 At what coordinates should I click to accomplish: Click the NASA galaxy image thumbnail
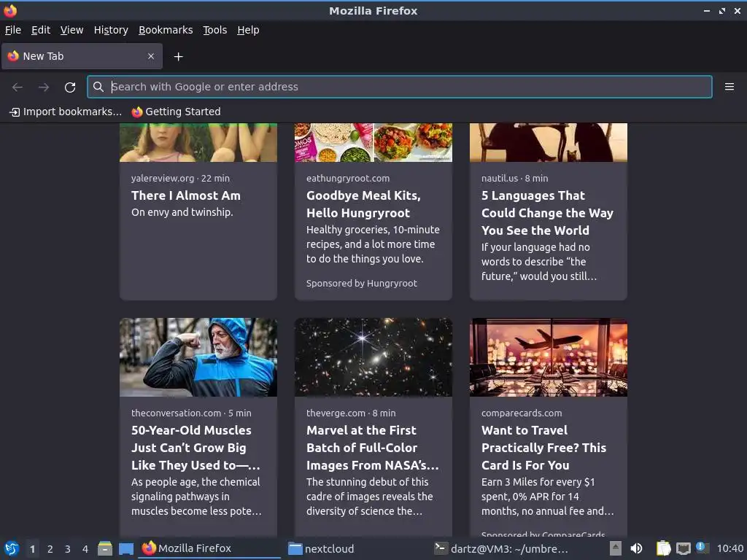pyautogui.click(x=373, y=357)
